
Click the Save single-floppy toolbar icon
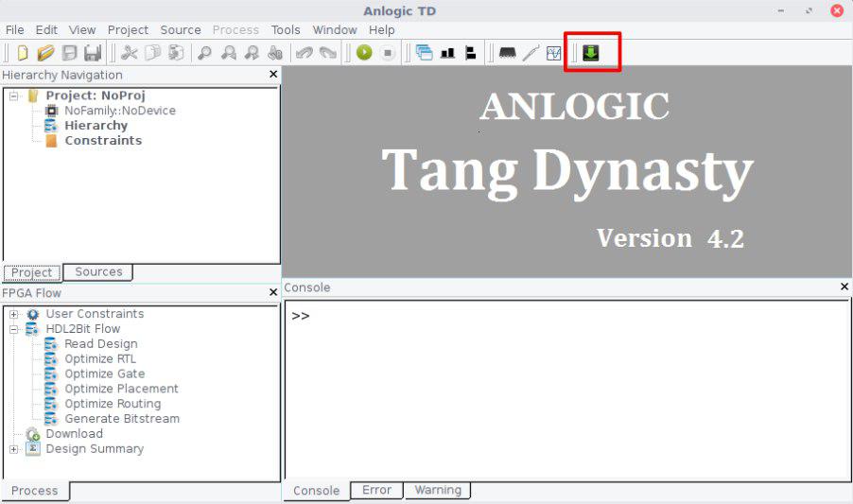tap(69, 53)
